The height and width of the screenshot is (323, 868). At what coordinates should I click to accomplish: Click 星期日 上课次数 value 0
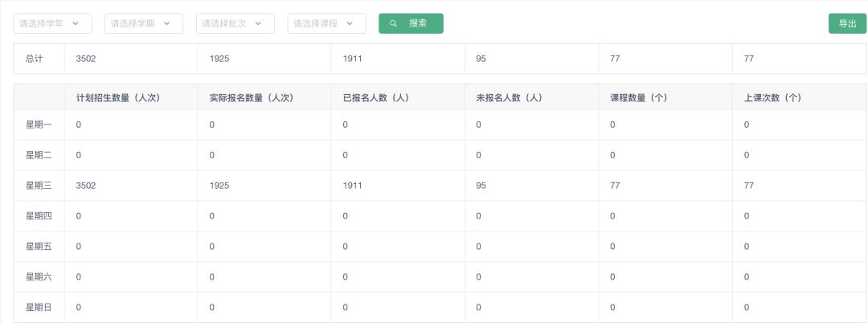(x=747, y=307)
